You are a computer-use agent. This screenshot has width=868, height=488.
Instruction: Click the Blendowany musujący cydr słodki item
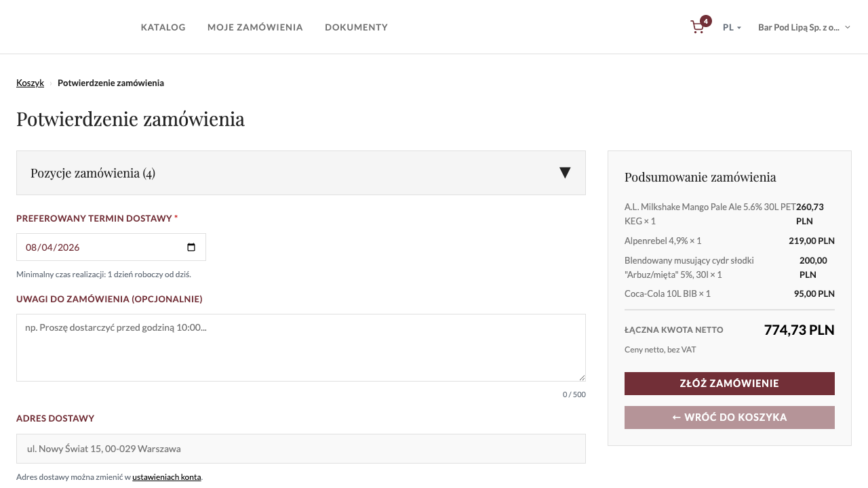click(x=689, y=268)
